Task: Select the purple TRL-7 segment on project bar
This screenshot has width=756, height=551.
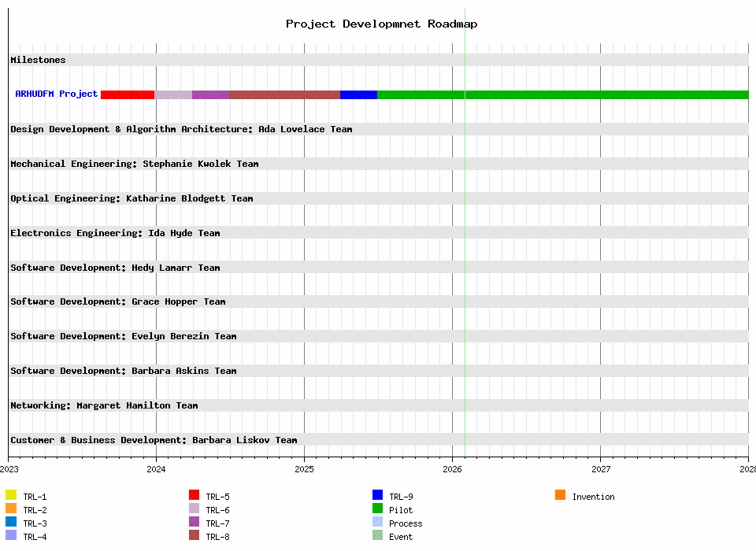Action: coord(210,94)
